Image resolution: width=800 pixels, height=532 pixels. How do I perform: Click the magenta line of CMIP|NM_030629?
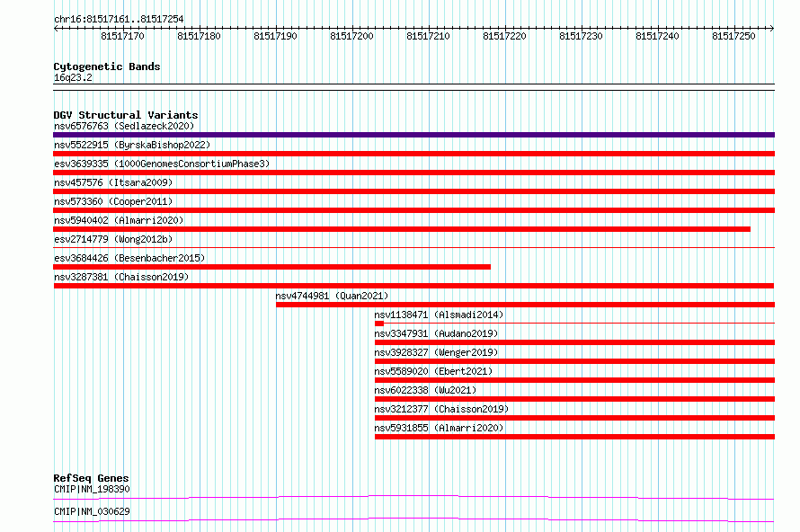[413, 519]
